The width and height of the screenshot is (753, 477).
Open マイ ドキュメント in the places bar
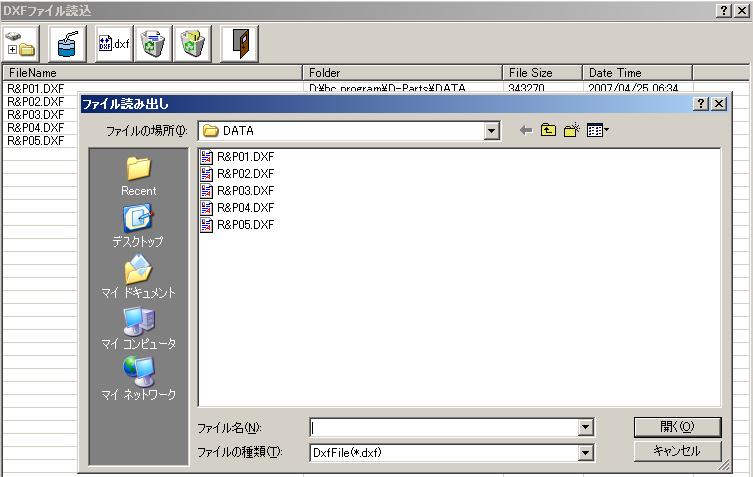138,278
